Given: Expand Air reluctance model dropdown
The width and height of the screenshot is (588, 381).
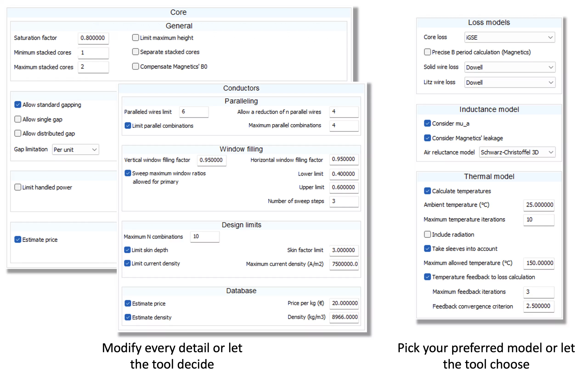Looking at the screenshot, I should 517,152.
